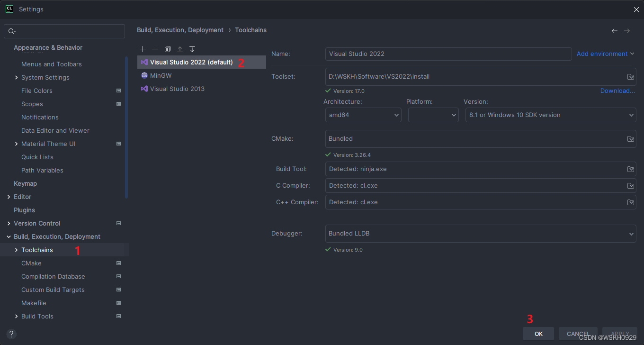644x345 pixels.
Task: Click the Apply button
Action: pyautogui.click(x=620, y=334)
